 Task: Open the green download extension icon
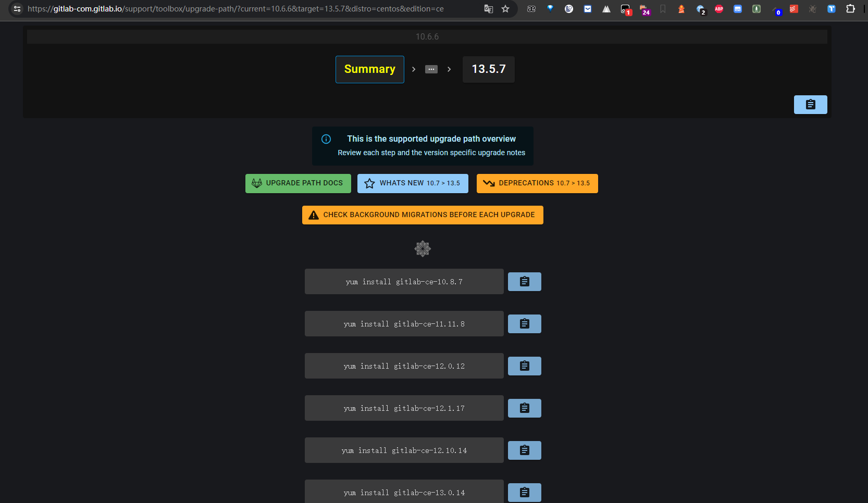pos(757,9)
